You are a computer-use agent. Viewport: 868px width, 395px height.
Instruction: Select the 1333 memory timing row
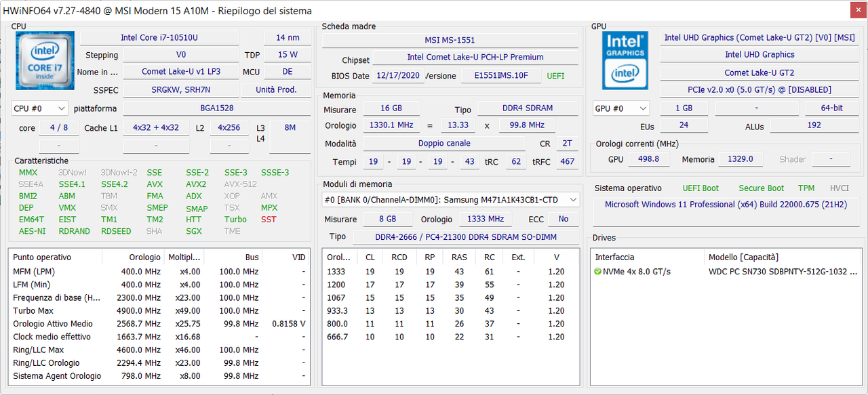point(451,272)
